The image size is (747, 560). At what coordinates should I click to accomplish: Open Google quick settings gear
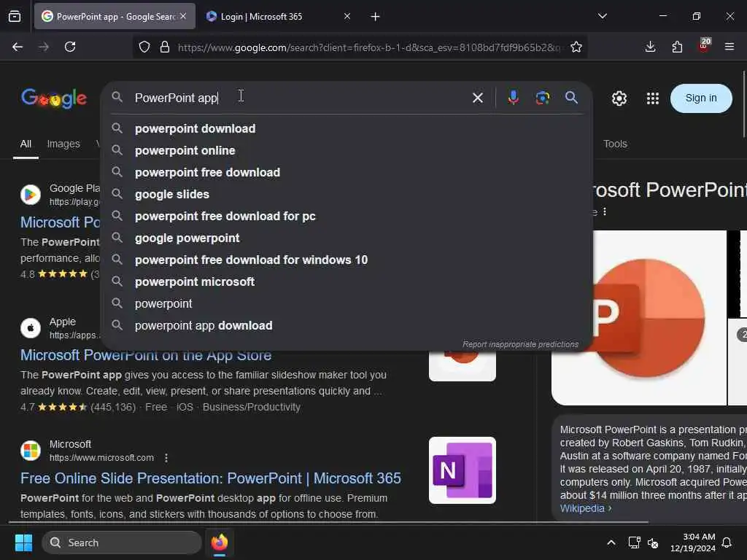[x=619, y=98]
